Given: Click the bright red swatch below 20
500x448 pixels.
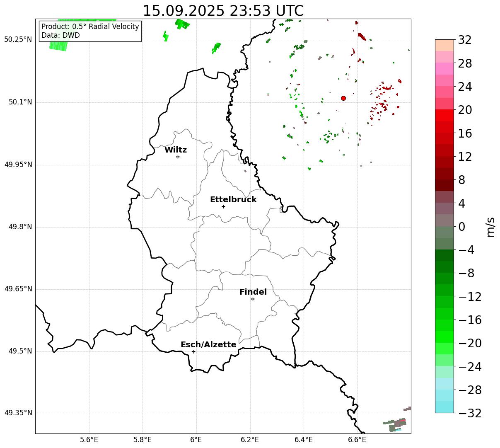Looking at the screenshot, I should click(x=444, y=115).
